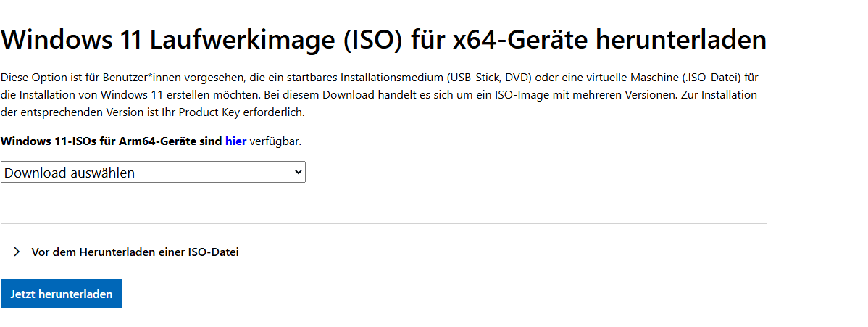This screenshot has width=868, height=327.
Task: Expand "Vor dem Herunterladen einer ISO-Datei"
Action: pyautogui.click(x=135, y=252)
